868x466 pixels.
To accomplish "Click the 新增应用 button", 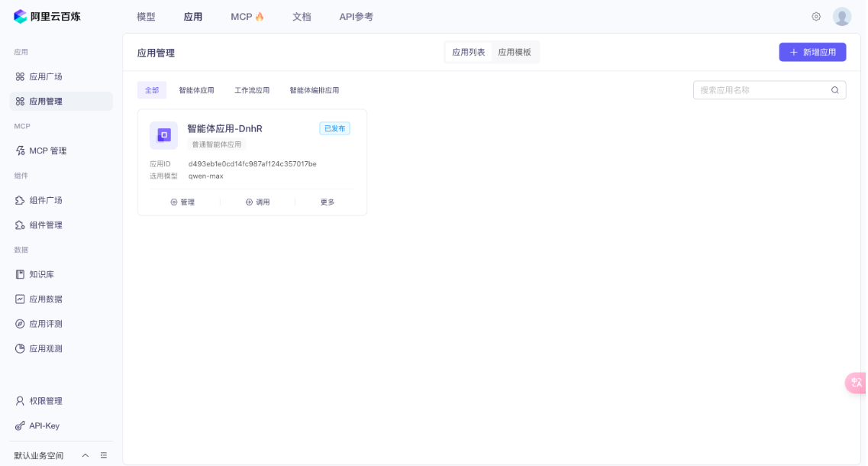I will [812, 52].
